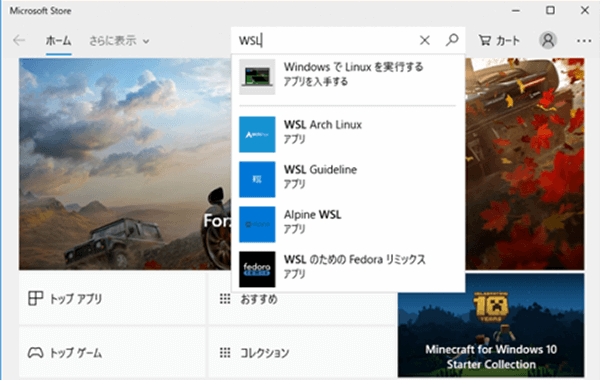Expand the さらに表示 dropdown
The image size is (600, 380).
coord(119,41)
